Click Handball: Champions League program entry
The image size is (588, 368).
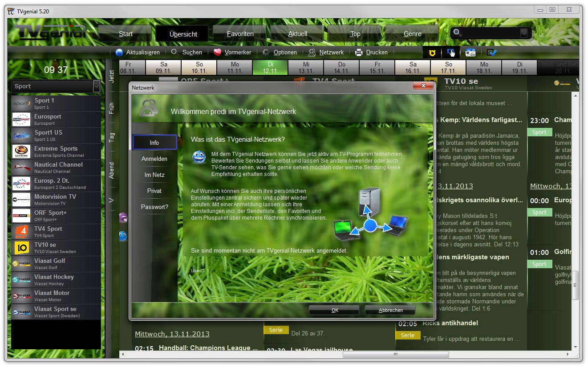click(208, 348)
